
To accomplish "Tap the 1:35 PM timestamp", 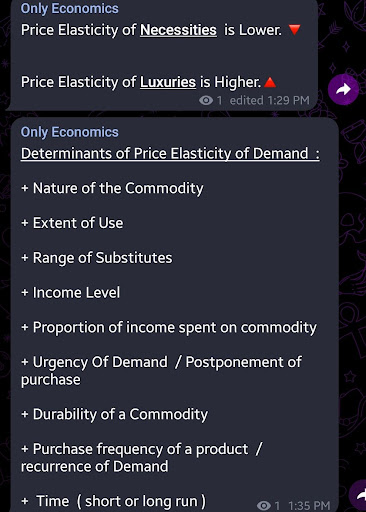I will [309, 506].
